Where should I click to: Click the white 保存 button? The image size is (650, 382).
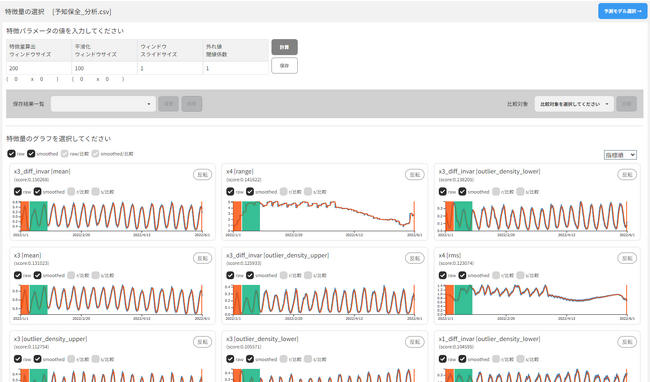coord(284,65)
